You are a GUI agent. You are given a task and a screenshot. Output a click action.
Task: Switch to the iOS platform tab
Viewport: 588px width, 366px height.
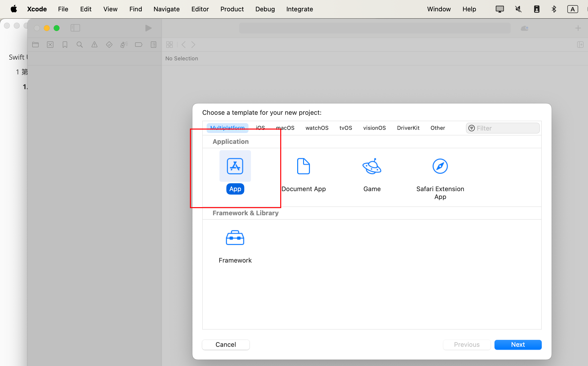(260, 128)
